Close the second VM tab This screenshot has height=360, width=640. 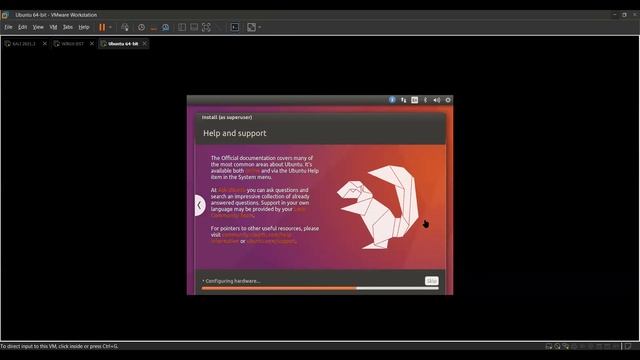(x=92, y=44)
